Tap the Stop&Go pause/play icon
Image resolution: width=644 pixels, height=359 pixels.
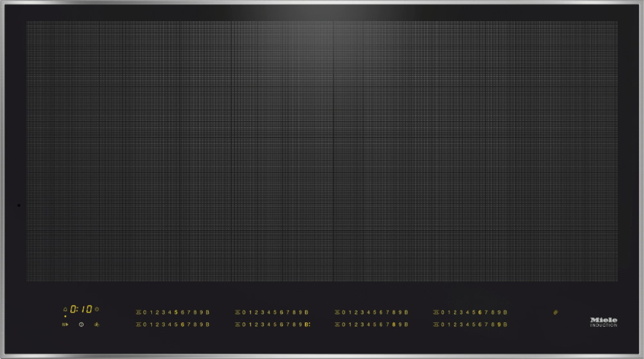pyautogui.click(x=65, y=324)
